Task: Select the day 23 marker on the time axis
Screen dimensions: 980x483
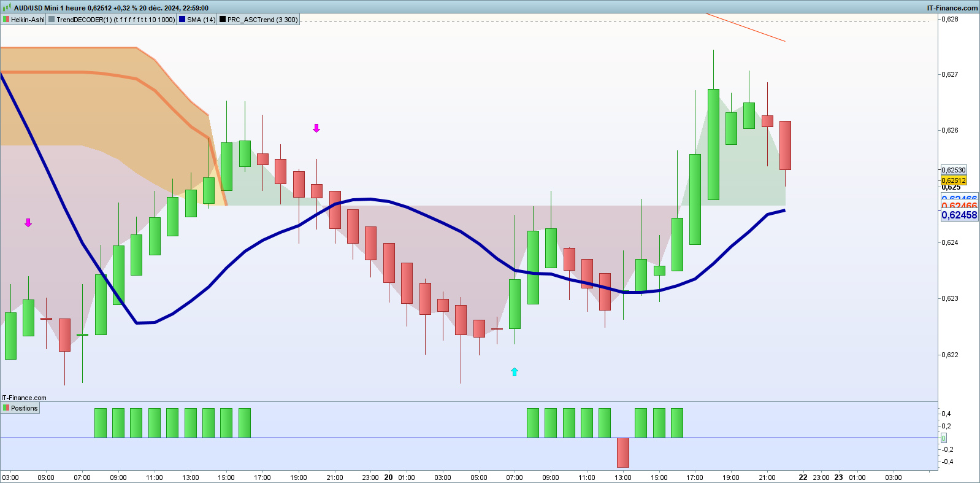Action: [x=838, y=477]
